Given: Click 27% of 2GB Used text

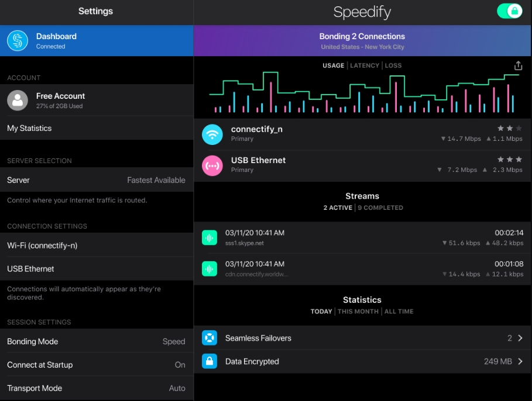Looking at the screenshot, I should tap(59, 106).
